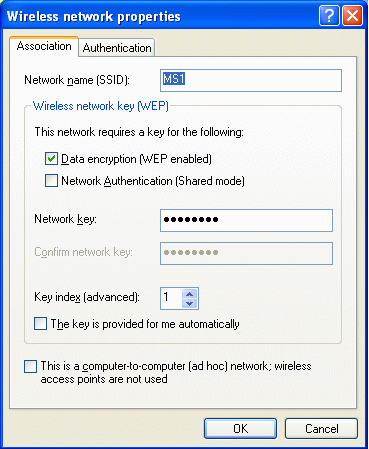Click the Network key password field

tap(246, 220)
